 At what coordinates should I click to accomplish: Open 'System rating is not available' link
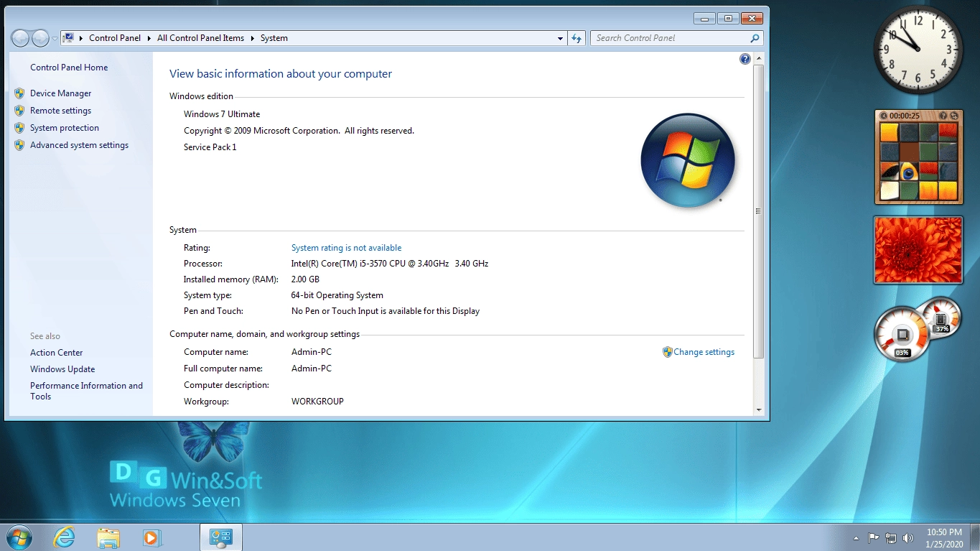tap(346, 248)
